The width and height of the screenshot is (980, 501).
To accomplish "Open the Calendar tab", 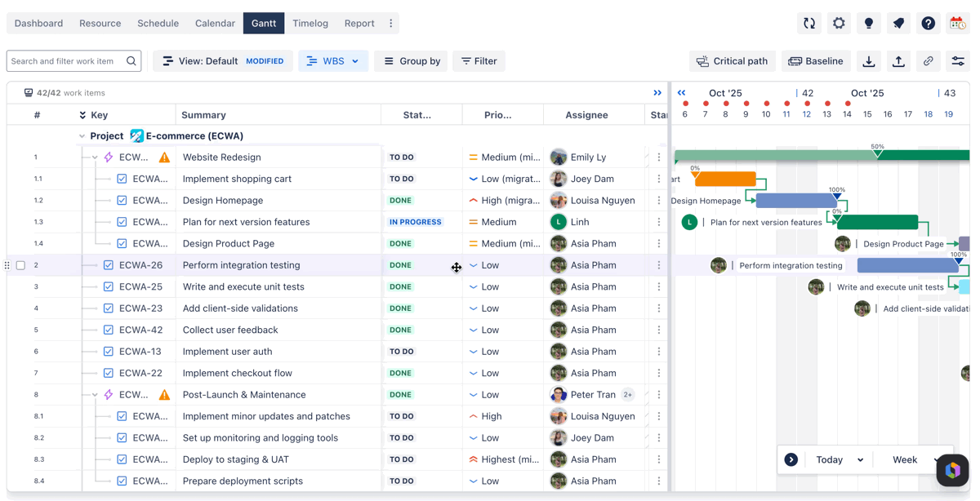I will [x=215, y=24].
